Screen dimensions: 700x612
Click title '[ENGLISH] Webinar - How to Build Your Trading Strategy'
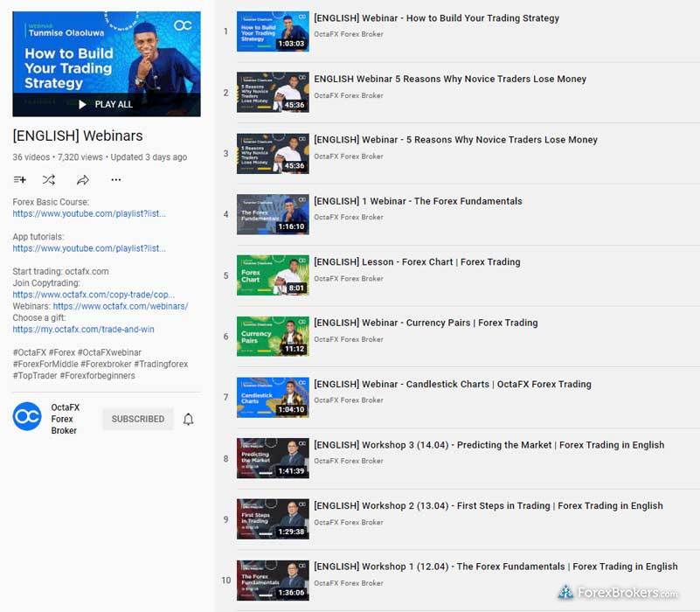(436, 18)
